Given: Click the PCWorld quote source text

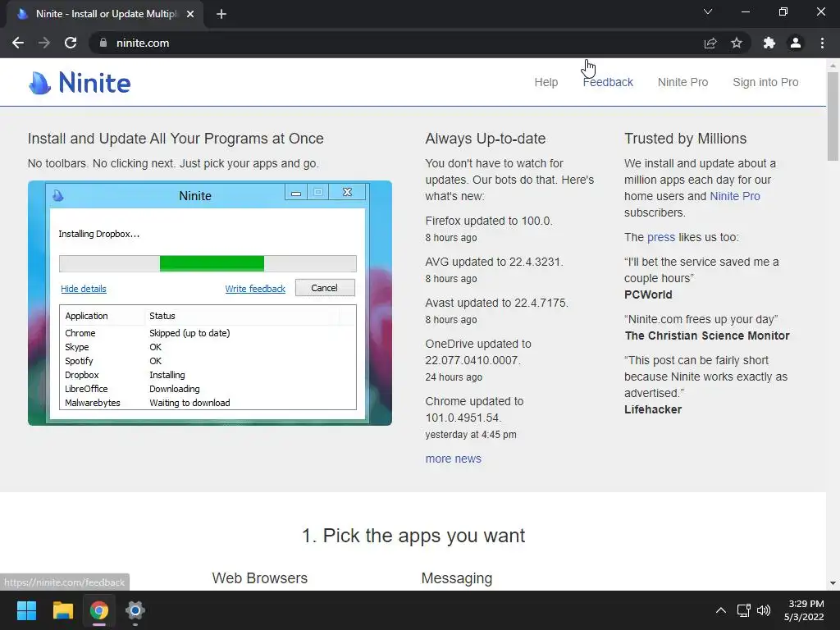Looking at the screenshot, I should click(x=648, y=294).
